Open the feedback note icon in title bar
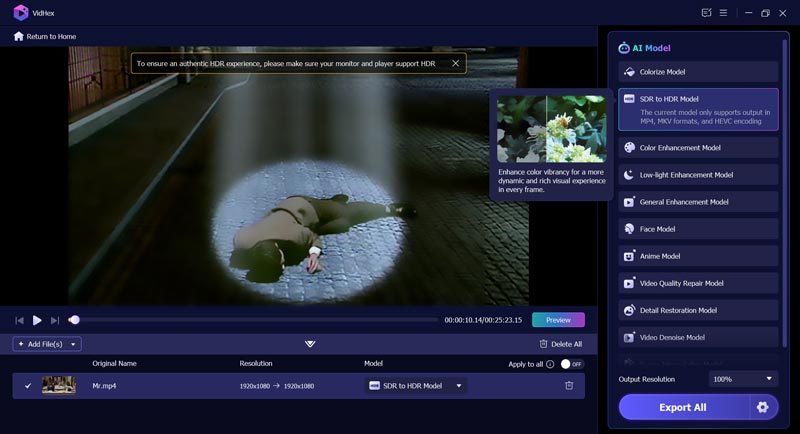This screenshot has width=800, height=434. coord(706,13)
